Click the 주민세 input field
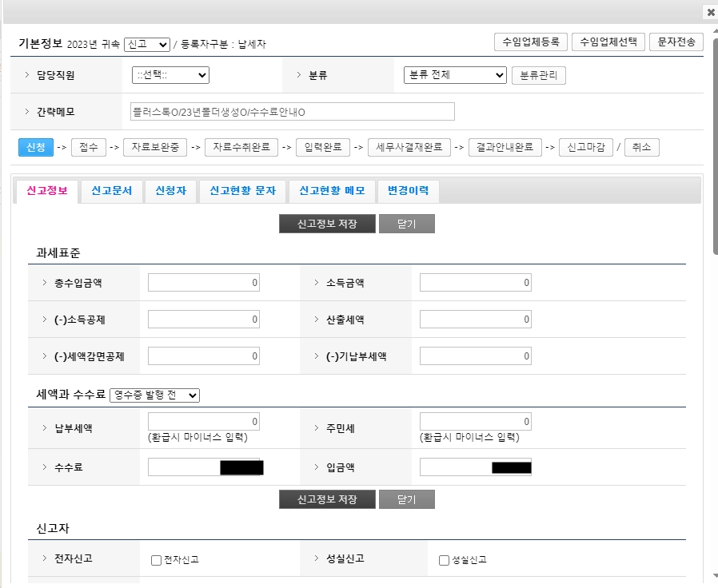Viewport: 718px width, 588px height. click(x=475, y=422)
